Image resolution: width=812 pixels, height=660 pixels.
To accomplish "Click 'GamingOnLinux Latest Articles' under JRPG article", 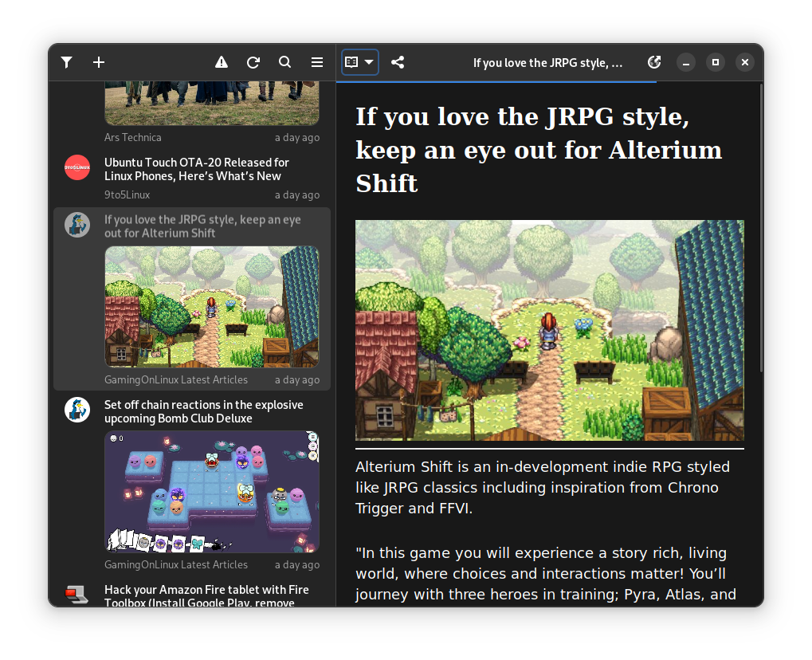I will point(176,379).
